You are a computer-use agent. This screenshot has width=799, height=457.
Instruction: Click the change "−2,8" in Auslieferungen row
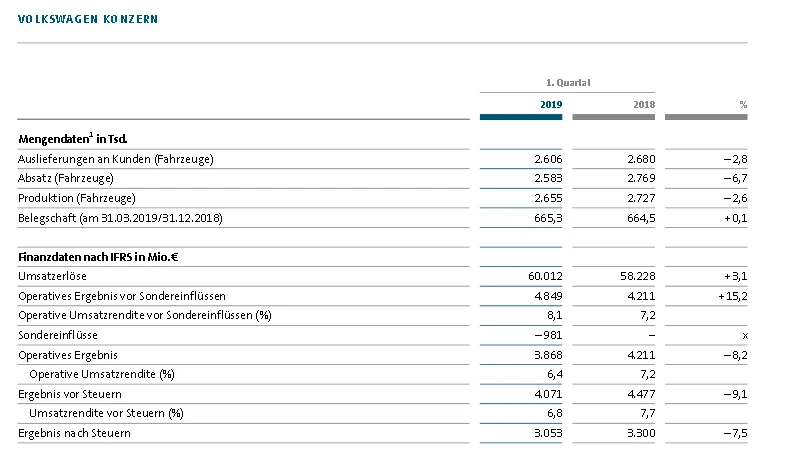click(x=735, y=159)
